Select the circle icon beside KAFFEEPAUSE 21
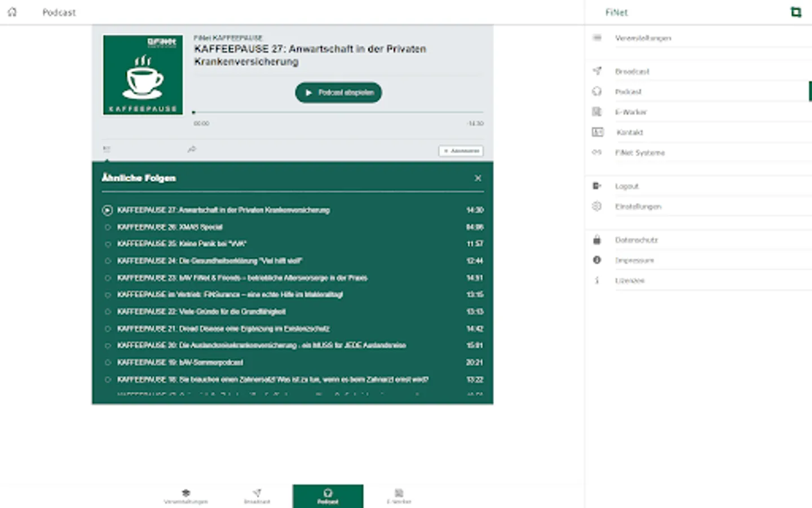Image resolution: width=812 pixels, height=508 pixels. pos(107,329)
